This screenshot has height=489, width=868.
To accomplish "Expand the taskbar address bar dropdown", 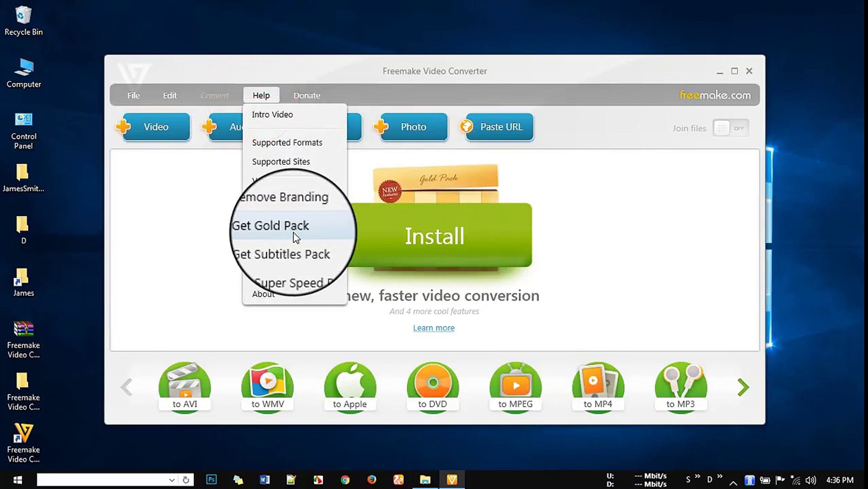I will [172, 480].
